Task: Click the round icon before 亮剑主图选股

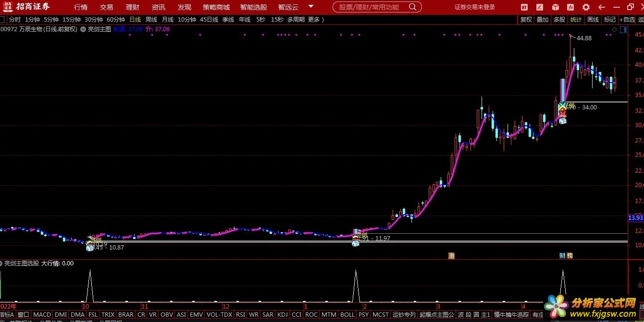Action: click(x=1, y=263)
